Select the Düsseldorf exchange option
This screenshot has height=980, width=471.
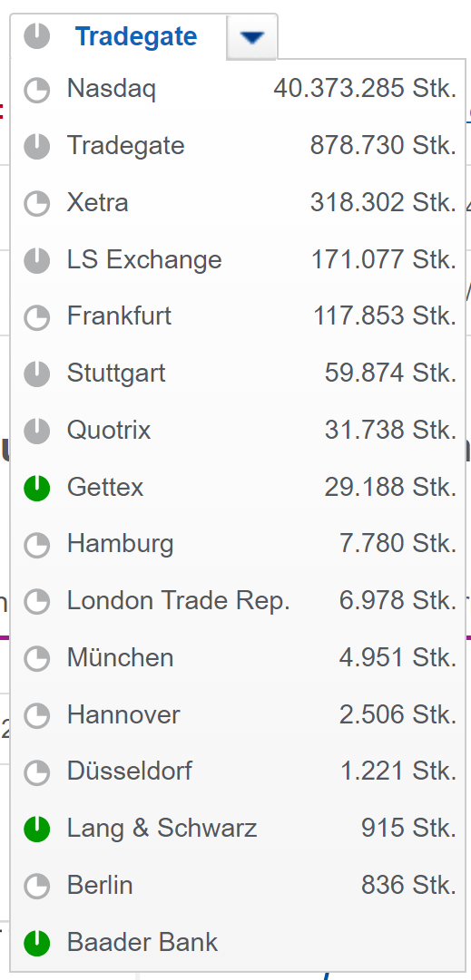239,771
